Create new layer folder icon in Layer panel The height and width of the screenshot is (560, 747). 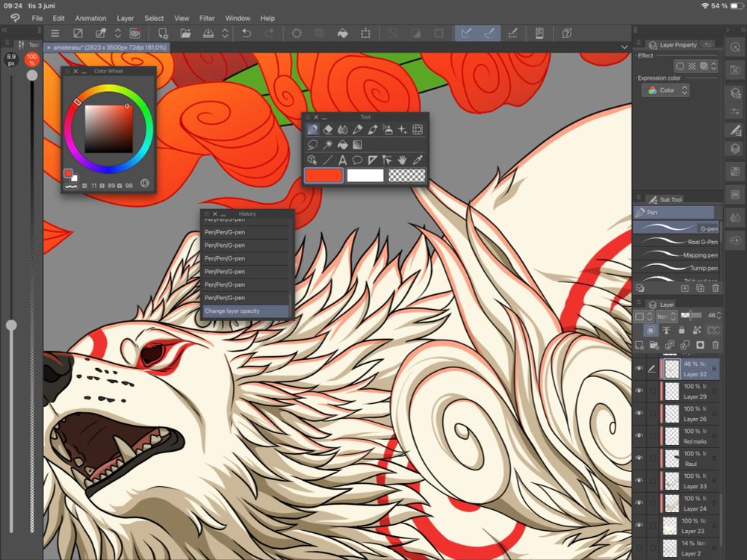[x=654, y=345]
